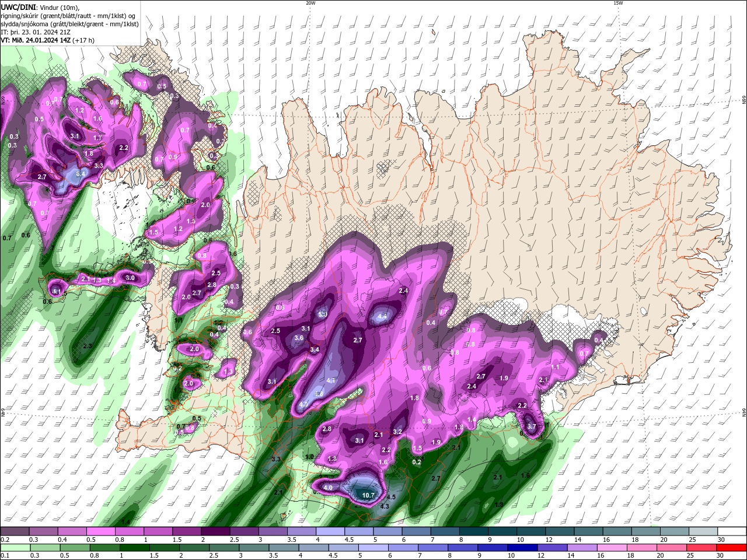Pick the dark teal snow swatch at 8
Image resolution: width=747 pixels, height=560 pixels.
(x=474, y=531)
